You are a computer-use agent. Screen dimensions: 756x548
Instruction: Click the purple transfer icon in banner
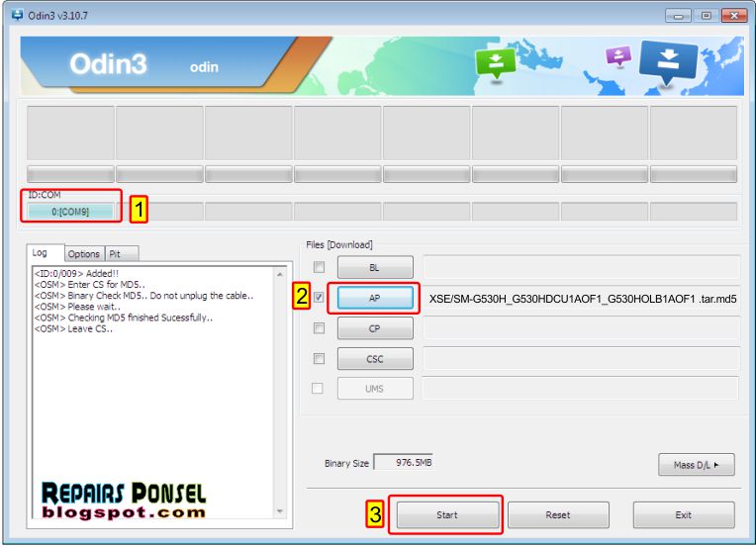(x=618, y=56)
